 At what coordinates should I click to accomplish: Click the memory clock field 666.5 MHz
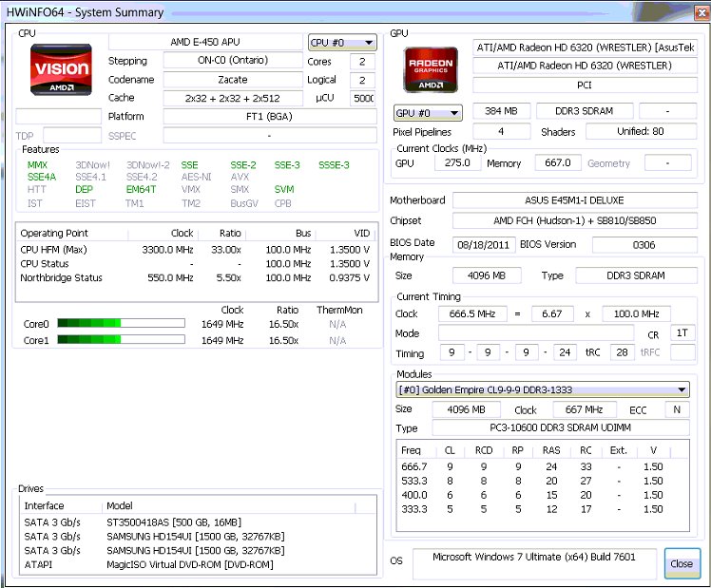coord(472,313)
